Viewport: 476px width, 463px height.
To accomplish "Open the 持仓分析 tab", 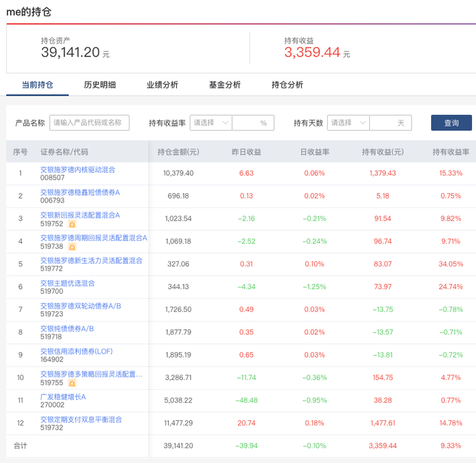I will tap(288, 85).
